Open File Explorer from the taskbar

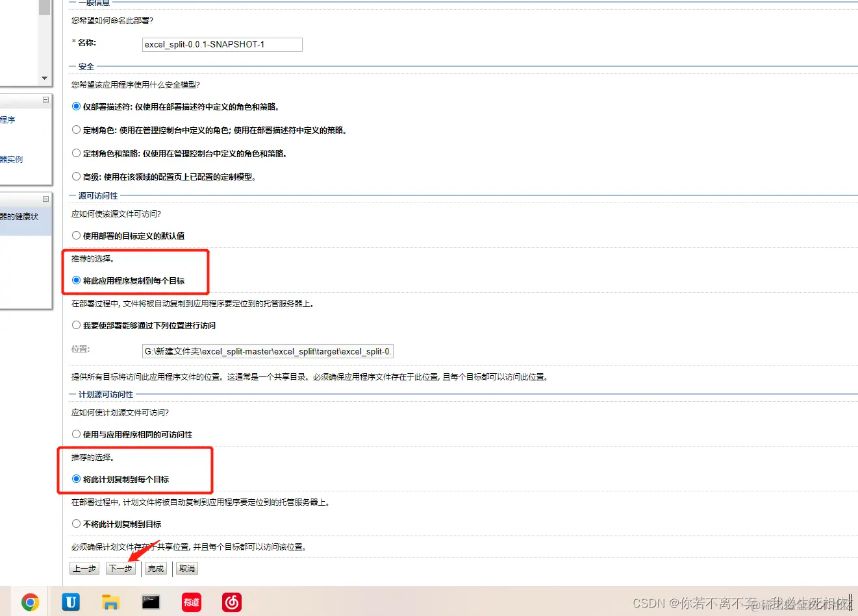[111, 602]
